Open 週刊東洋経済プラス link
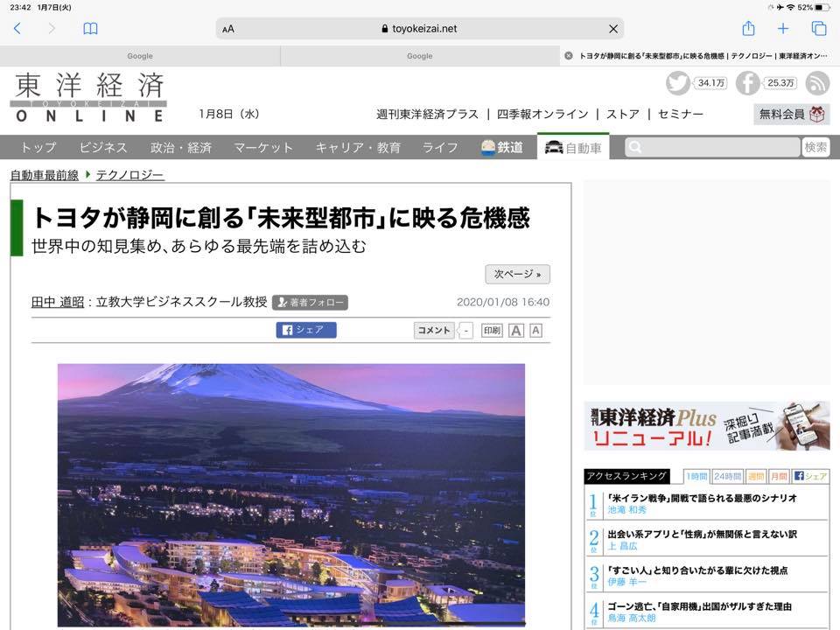The width and height of the screenshot is (840, 630). (427, 114)
